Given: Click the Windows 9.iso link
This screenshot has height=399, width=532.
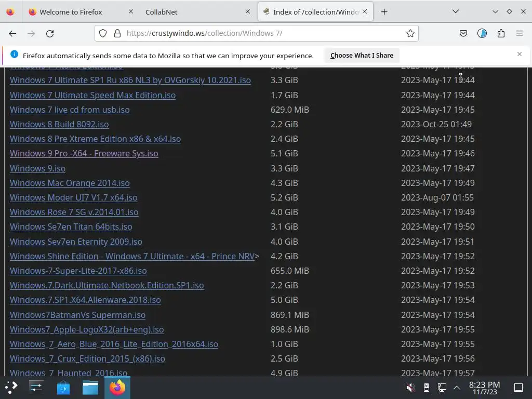Looking at the screenshot, I should click(37, 168).
